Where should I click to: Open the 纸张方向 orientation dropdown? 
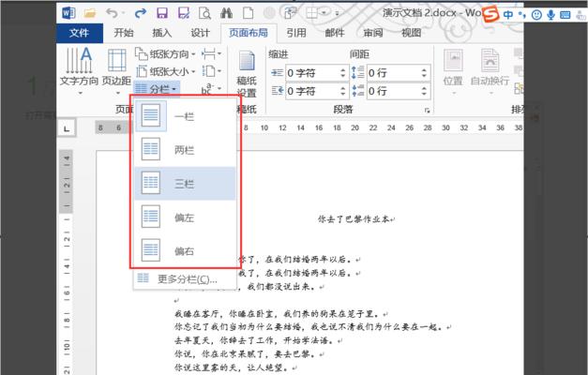[x=165, y=54]
